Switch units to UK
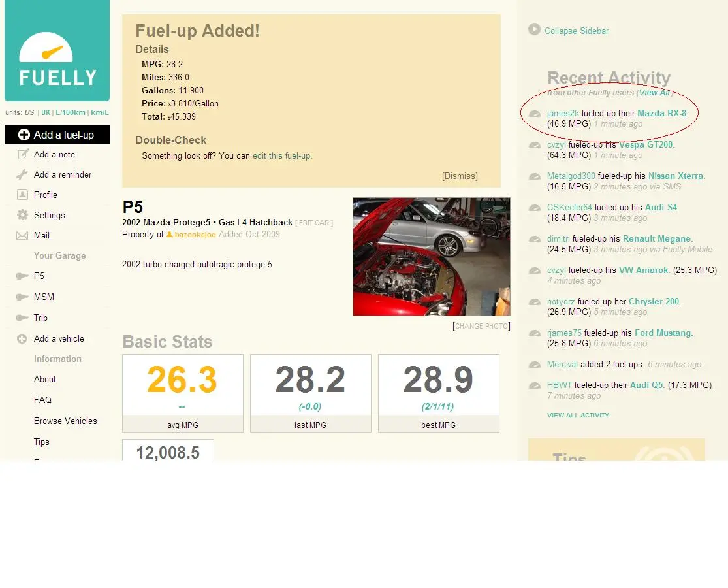The width and height of the screenshot is (728, 588). click(46, 112)
